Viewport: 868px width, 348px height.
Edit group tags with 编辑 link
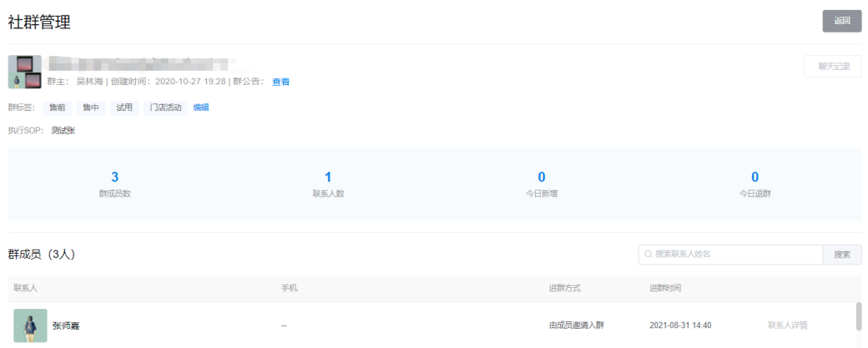(x=201, y=107)
